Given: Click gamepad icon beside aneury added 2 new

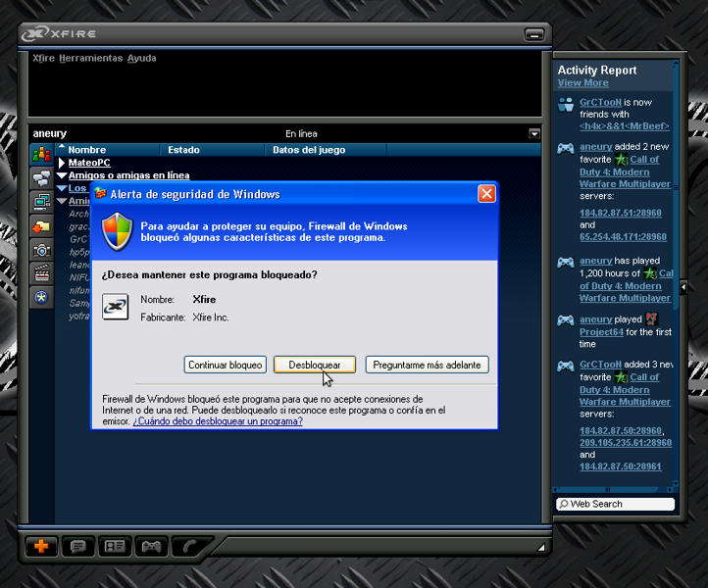Looking at the screenshot, I should pos(565,148).
